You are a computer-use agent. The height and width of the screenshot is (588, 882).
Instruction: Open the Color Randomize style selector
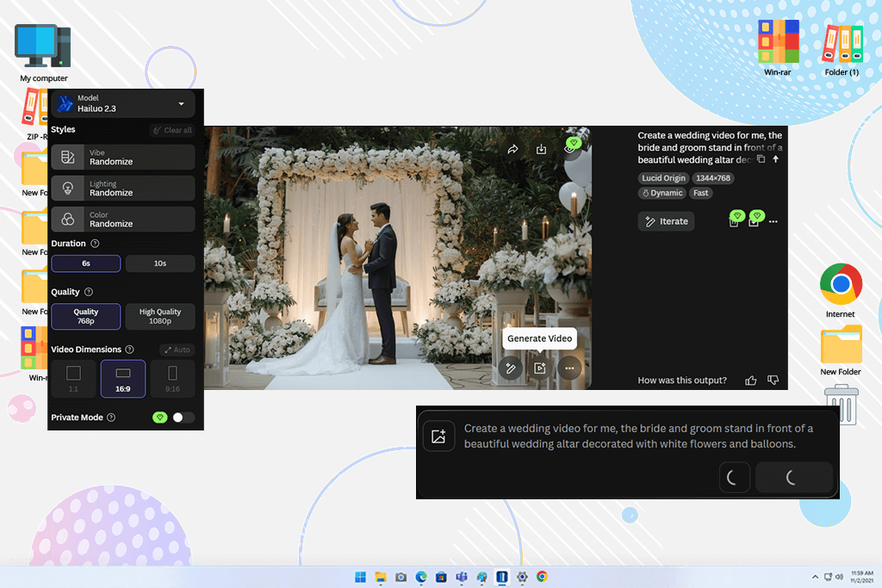pos(123,220)
